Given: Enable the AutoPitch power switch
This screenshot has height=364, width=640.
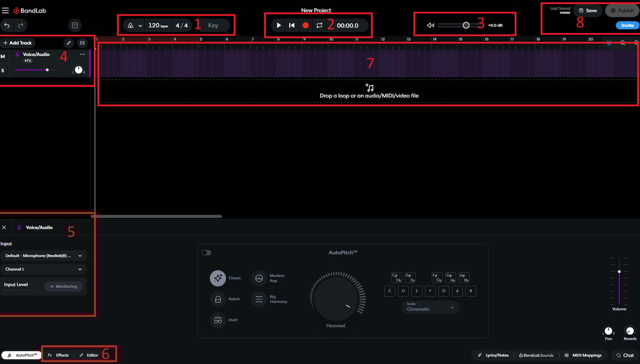Looking at the screenshot, I should tap(206, 252).
